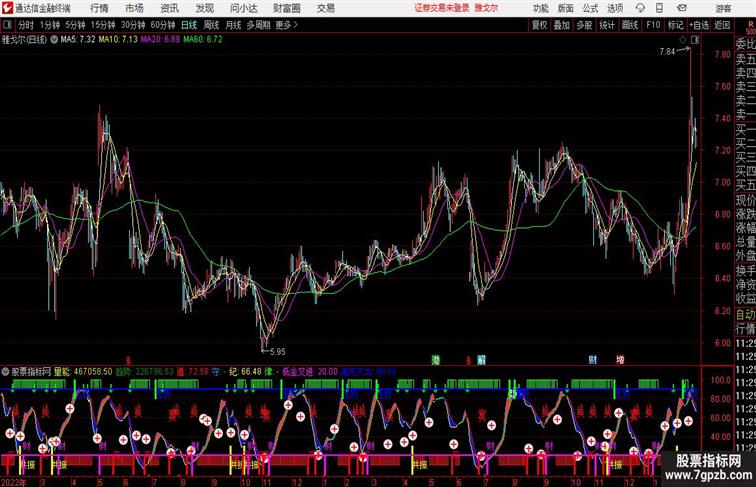
Task: Click the 纪: 66.48 indicator value
Action: tap(245, 372)
